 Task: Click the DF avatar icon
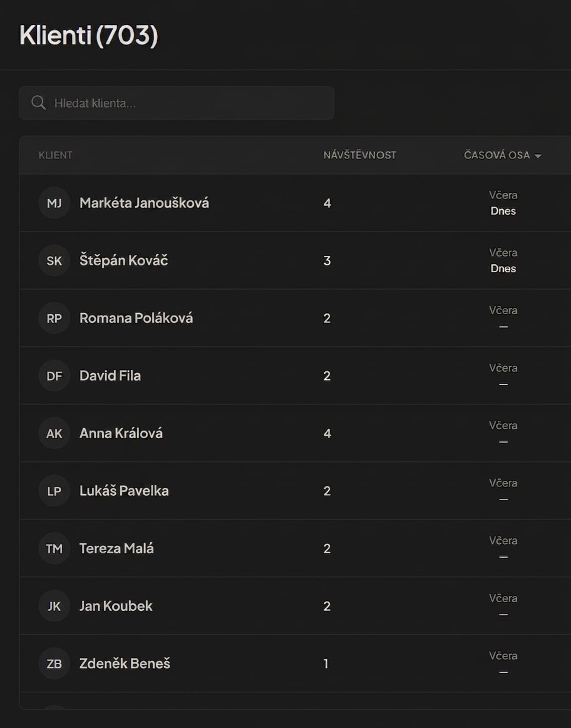coord(54,376)
